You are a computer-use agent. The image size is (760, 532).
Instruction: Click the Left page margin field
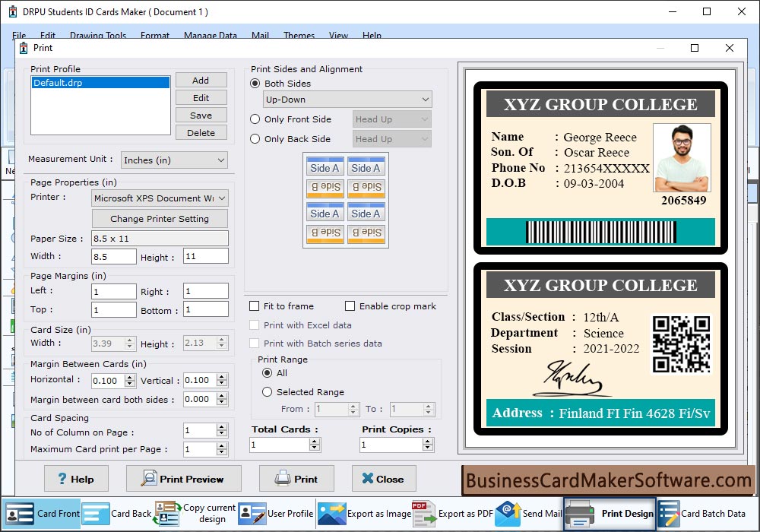click(114, 292)
